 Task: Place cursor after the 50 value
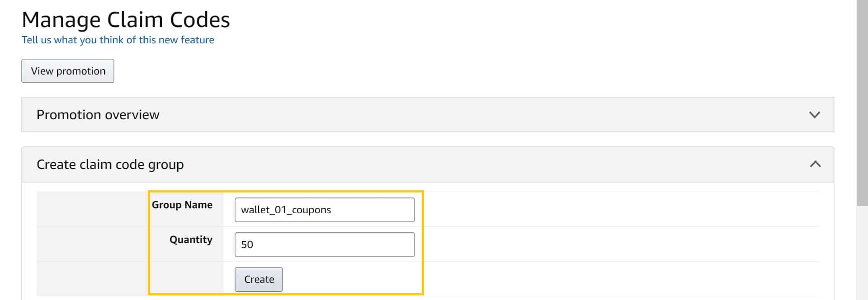(x=254, y=244)
